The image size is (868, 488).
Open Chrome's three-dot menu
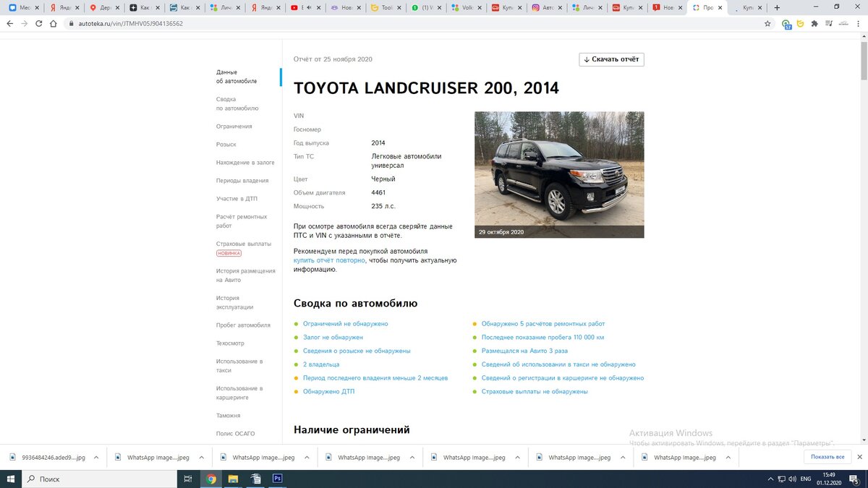tap(858, 23)
